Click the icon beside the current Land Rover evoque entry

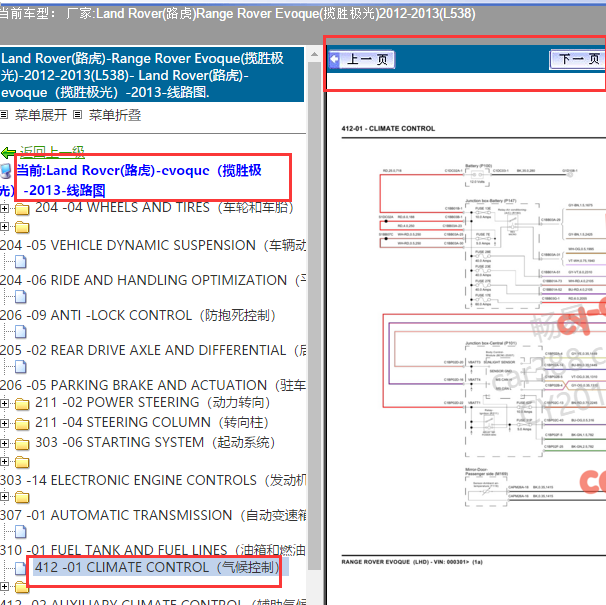click(5, 172)
